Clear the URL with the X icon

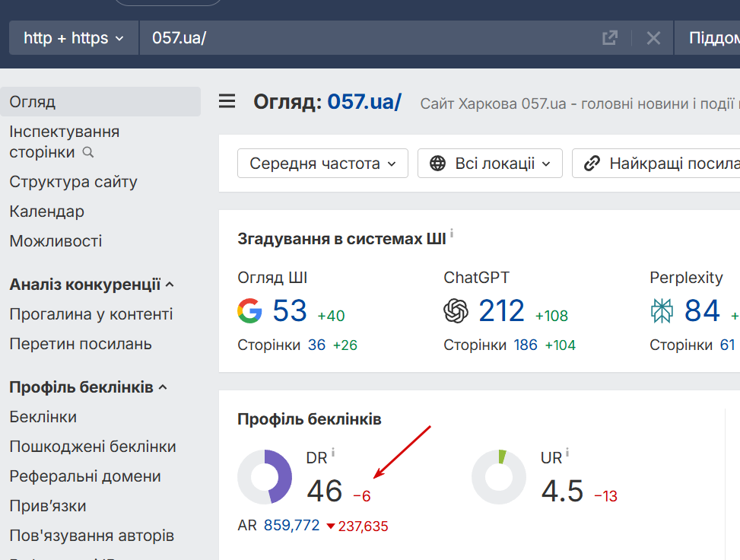(x=653, y=38)
